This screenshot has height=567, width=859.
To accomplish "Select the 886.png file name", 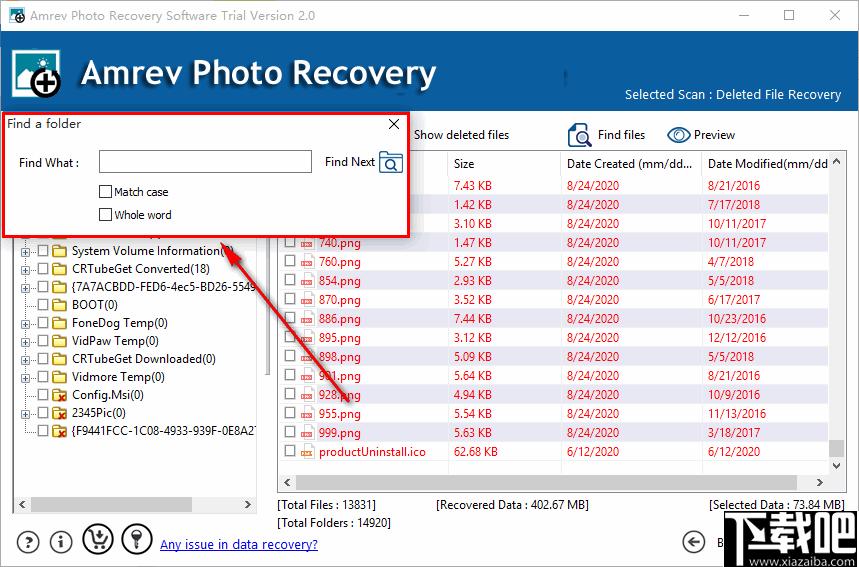I will (340, 319).
